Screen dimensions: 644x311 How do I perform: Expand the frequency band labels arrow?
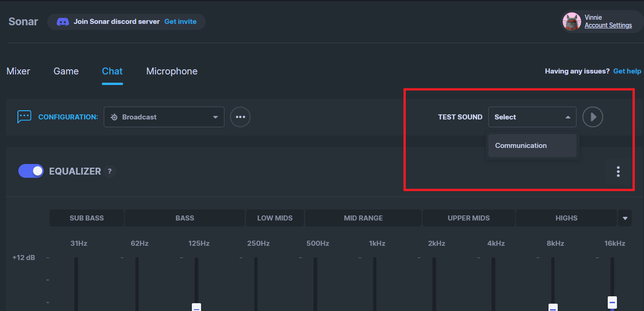625,218
